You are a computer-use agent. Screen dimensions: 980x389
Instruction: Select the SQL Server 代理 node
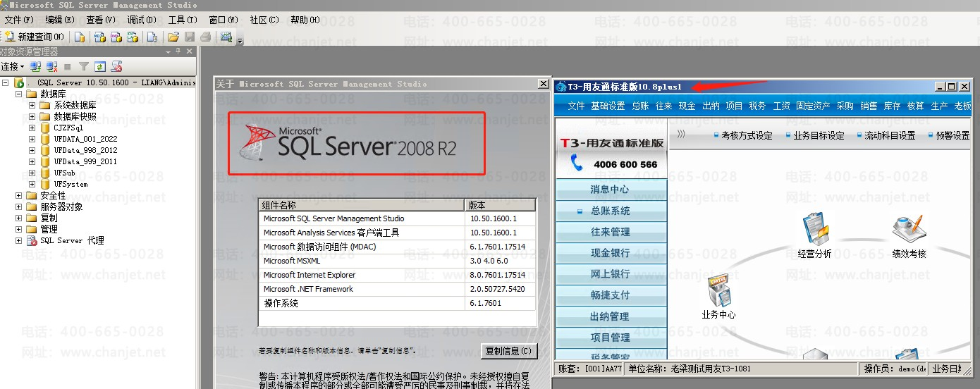pyautogui.click(x=72, y=240)
